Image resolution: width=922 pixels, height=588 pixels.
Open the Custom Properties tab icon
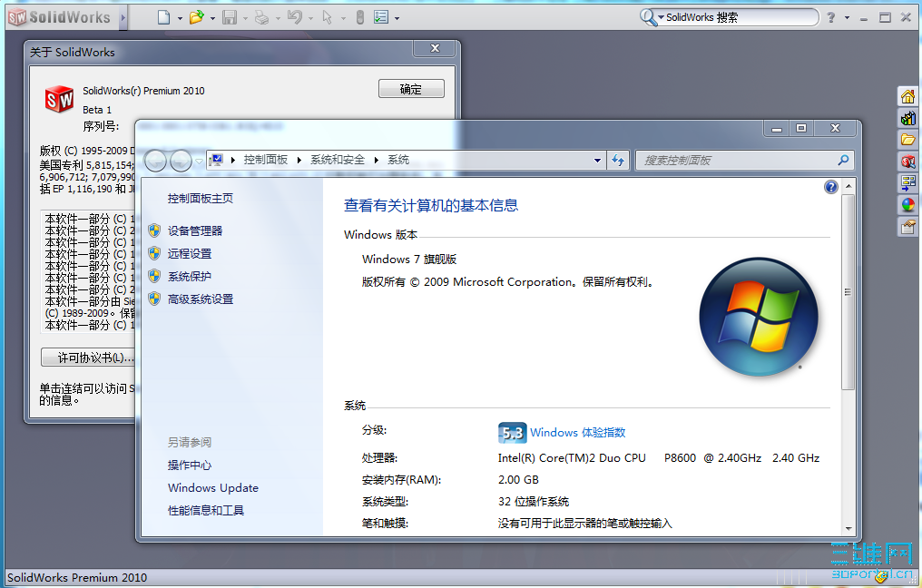(x=907, y=226)
